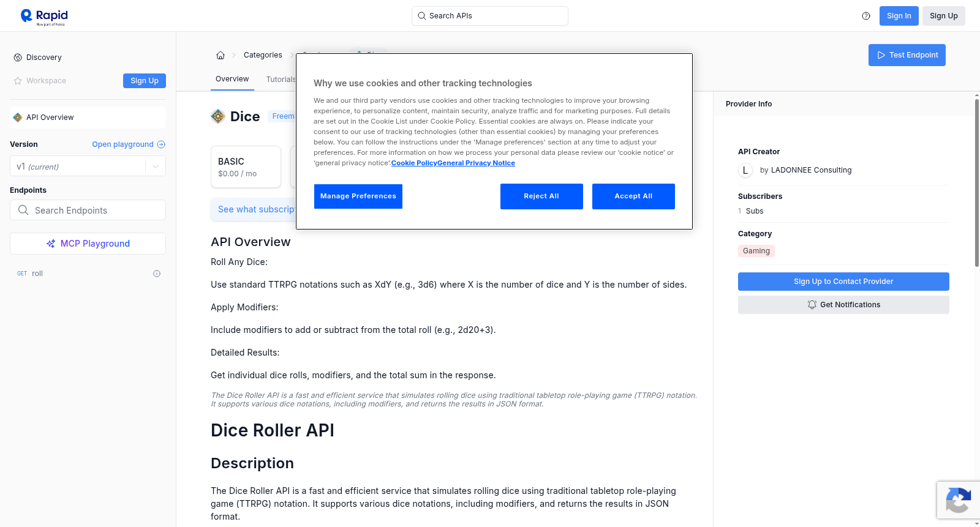
Task: Click Accept All cookies
Action: 633,196
